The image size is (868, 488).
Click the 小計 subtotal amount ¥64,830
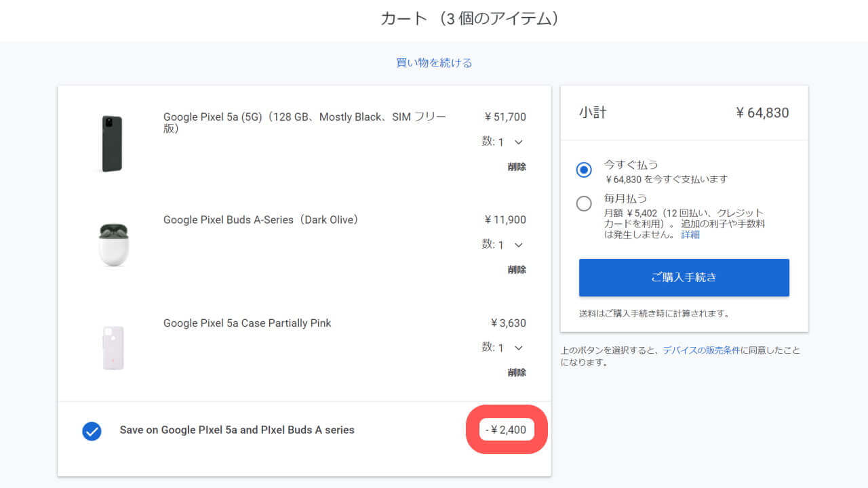763,113
